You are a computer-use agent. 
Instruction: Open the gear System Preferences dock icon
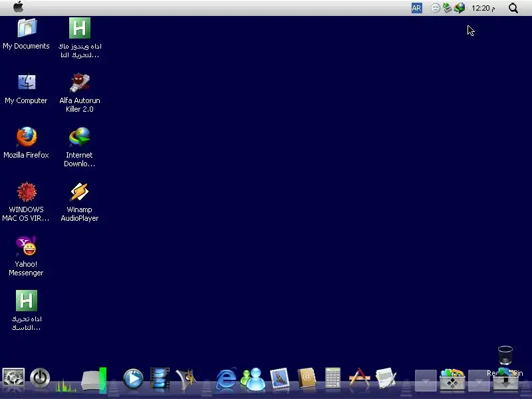[x=13, y=378]
